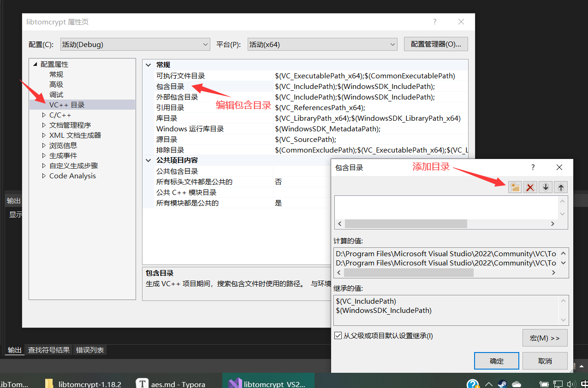Screen dimensions: 588x388
Task: Select the 调试 item in the property tree
Action: pos(55,94)
